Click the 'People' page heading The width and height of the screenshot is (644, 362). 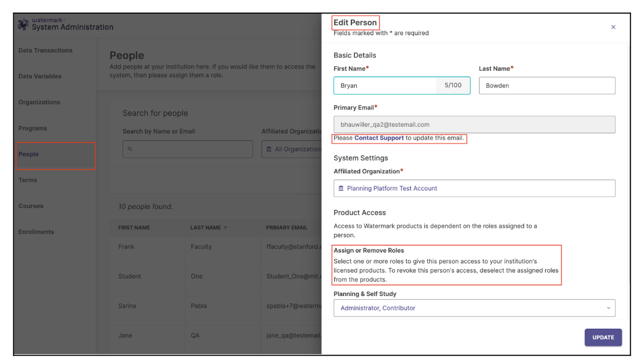point(127,55)
